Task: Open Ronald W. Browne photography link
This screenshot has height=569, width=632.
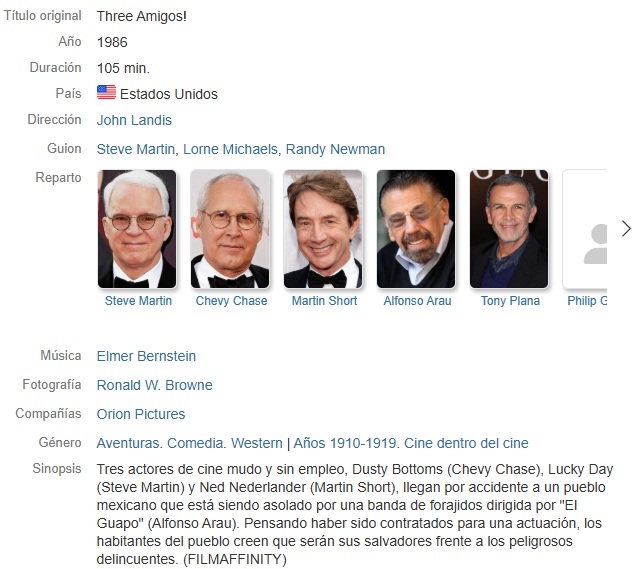Action: (154, 385)
